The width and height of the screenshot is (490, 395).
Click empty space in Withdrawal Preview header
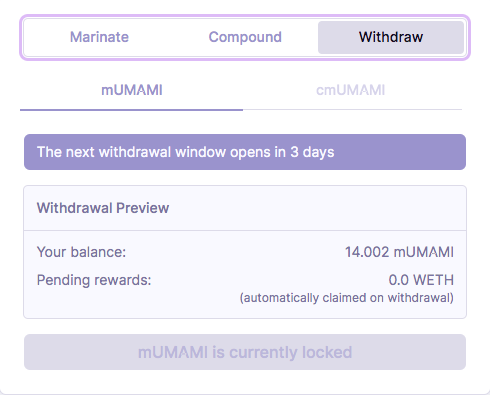[x=317, y=208]
